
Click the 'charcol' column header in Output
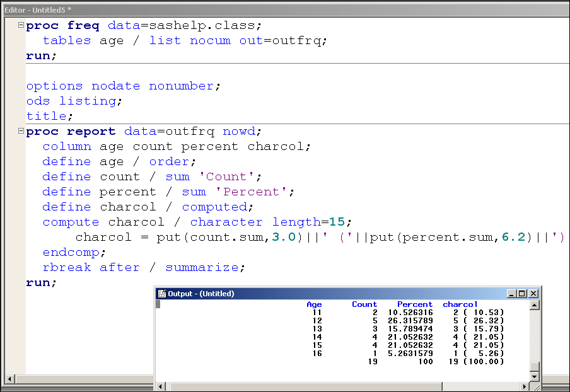point(460,304)
